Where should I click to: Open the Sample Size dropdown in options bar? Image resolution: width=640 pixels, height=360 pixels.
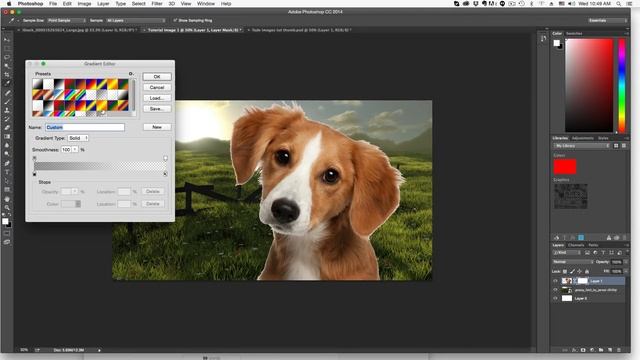click(x=67, y=20)
